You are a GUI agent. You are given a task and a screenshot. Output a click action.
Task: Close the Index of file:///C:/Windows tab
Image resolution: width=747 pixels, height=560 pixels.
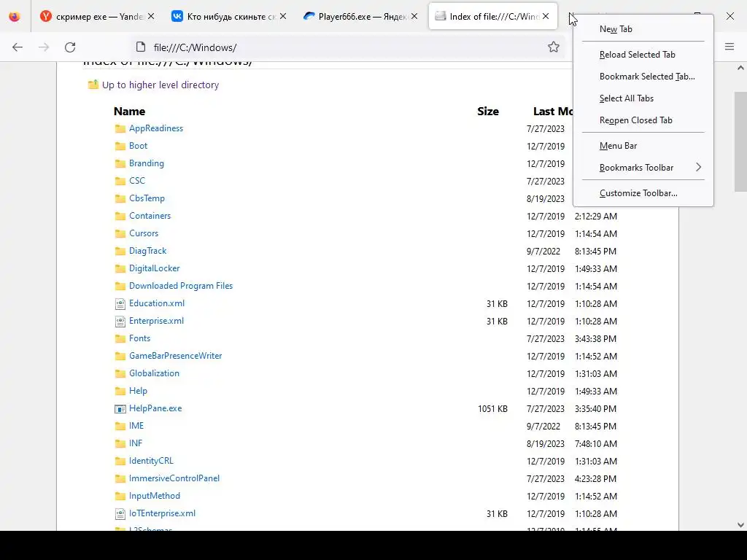pos(546,16)
